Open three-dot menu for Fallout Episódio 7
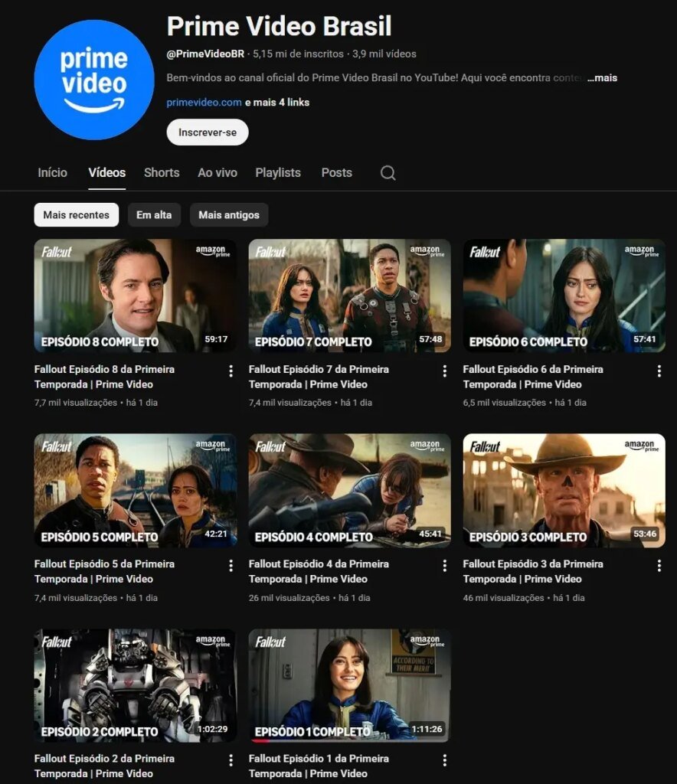 pos(445,371)
